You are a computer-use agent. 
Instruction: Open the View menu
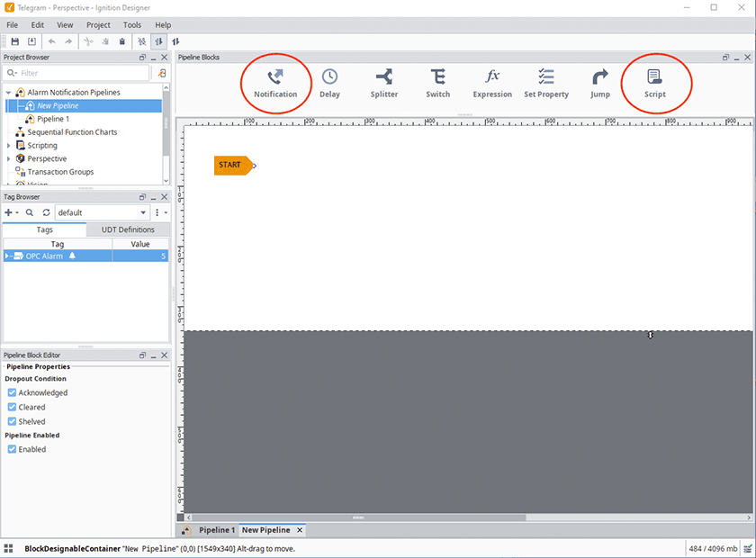65,25
